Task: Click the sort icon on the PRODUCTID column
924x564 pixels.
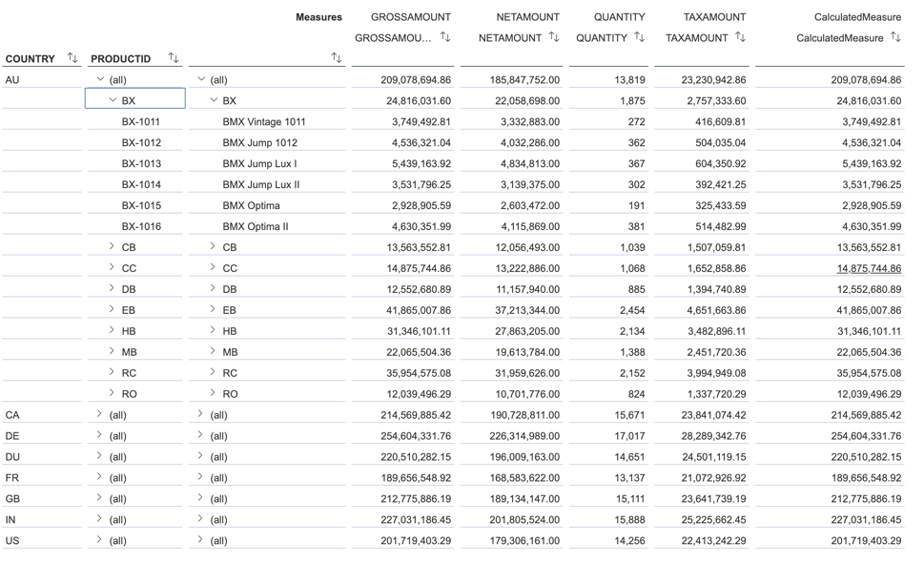Action: 173,57
